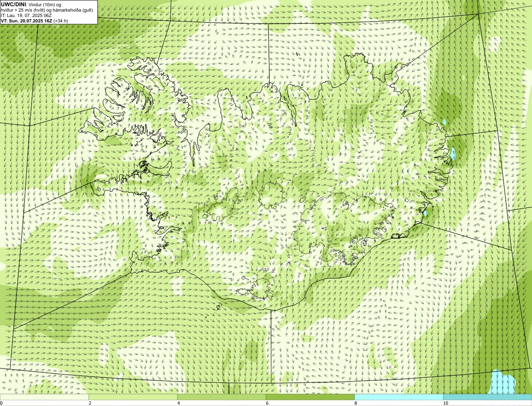
Task: Click the '0' scale label
Action: pos(1,403)
